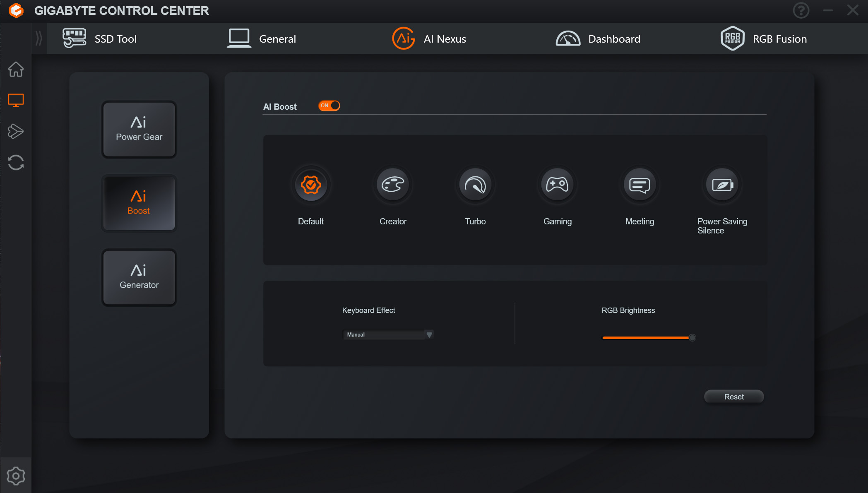Select the Creator palette mode icon
The image size is (868, 493).
point(393,185)
